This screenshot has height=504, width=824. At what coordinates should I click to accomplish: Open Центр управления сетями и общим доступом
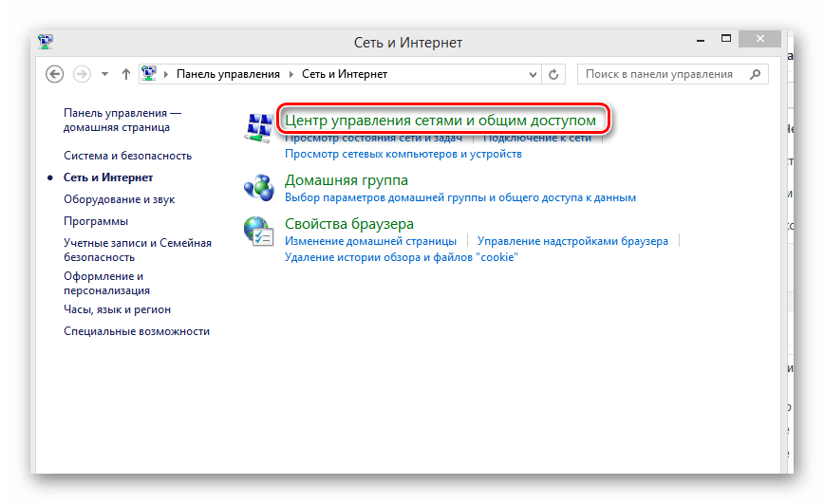point(440,121)
